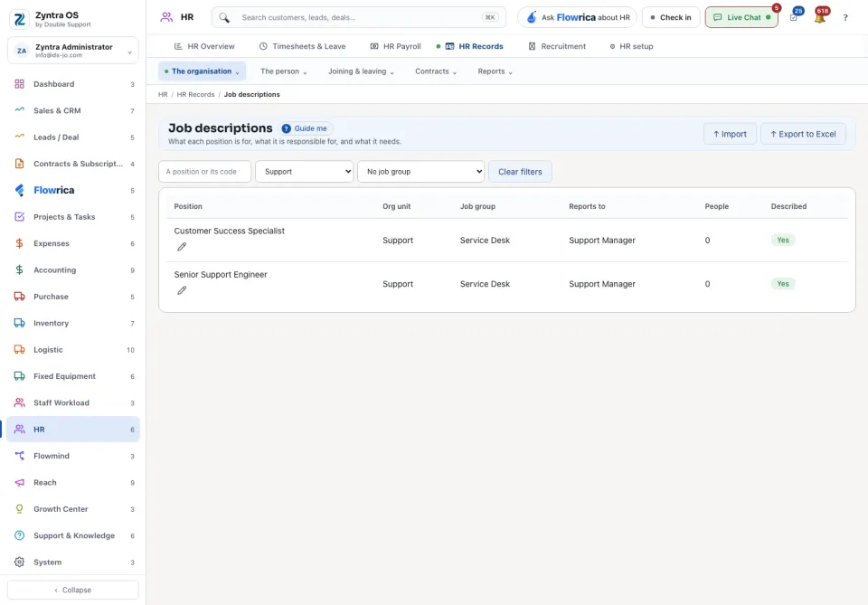The width and height of the screenshot is (868, 605).
Task: Switch to the HR Payroll tab
Action: 395,46
